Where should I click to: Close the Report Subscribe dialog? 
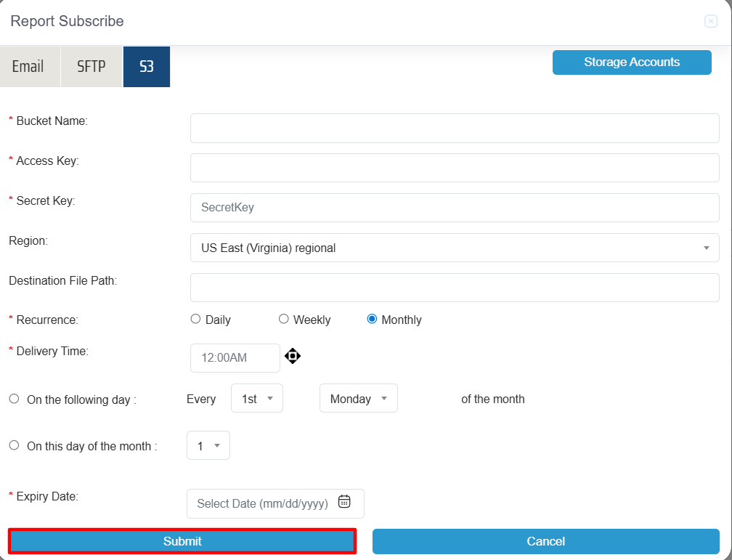click(x=711, y=22)
